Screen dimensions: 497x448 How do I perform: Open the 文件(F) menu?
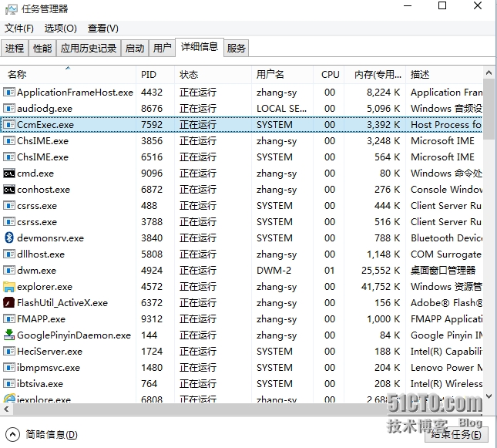pos(19,29)
